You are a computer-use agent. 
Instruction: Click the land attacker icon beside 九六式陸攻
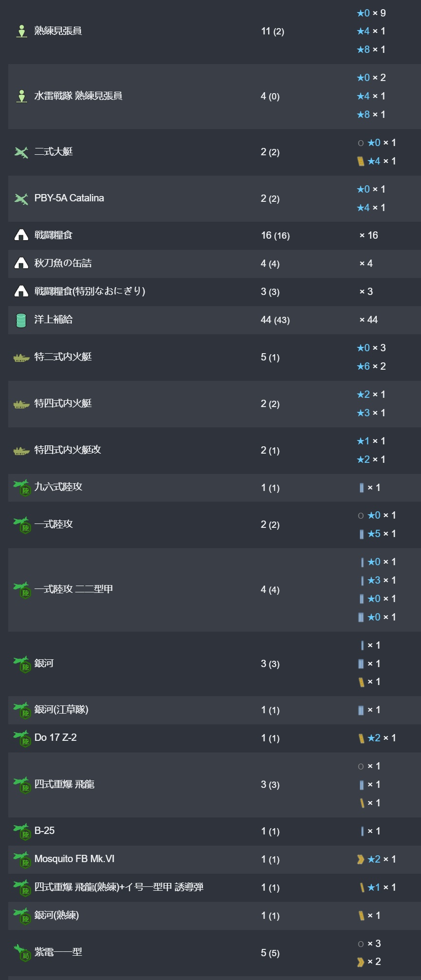tap(22, 488)
